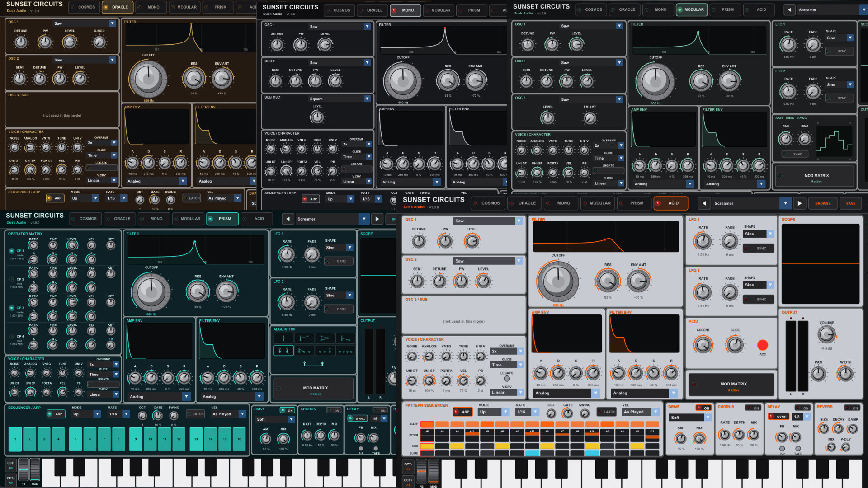The image size is (868, 488).
Task: Click the X-MOD knob in Oracle window
Action: pyautogui.click(x=99, y=42)
